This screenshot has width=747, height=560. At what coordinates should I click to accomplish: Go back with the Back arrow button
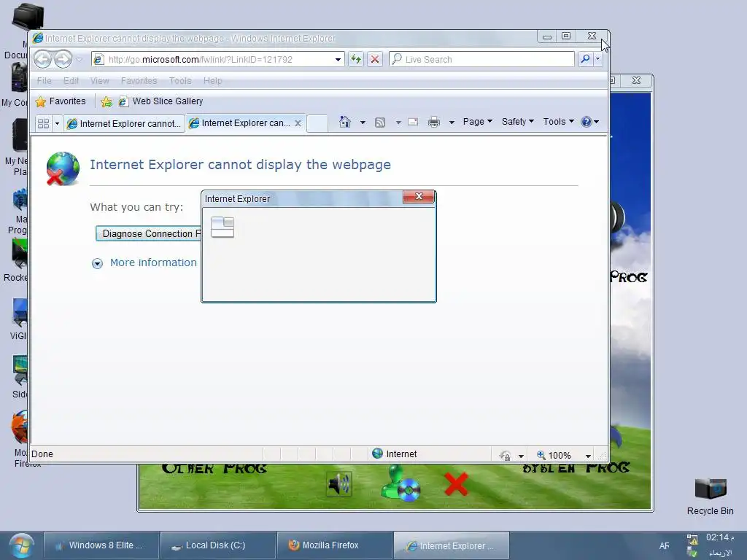coord(43,60)
